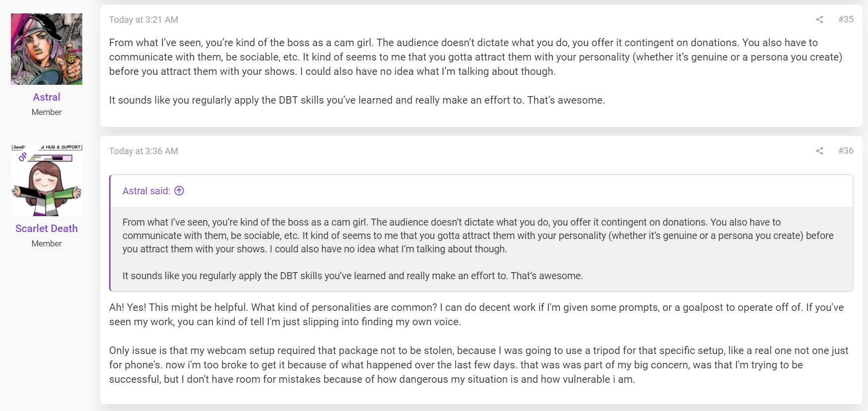The height and width of the screenshot is (411, 868).
Task: Click the Member label under Astral
Action: pyautogui.click(x=47, y=112)
